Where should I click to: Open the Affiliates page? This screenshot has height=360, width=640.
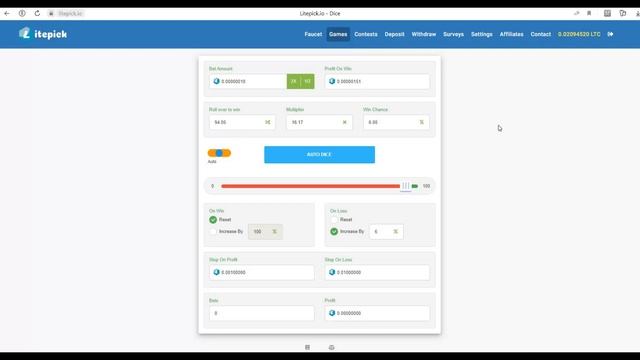[511, 34]
